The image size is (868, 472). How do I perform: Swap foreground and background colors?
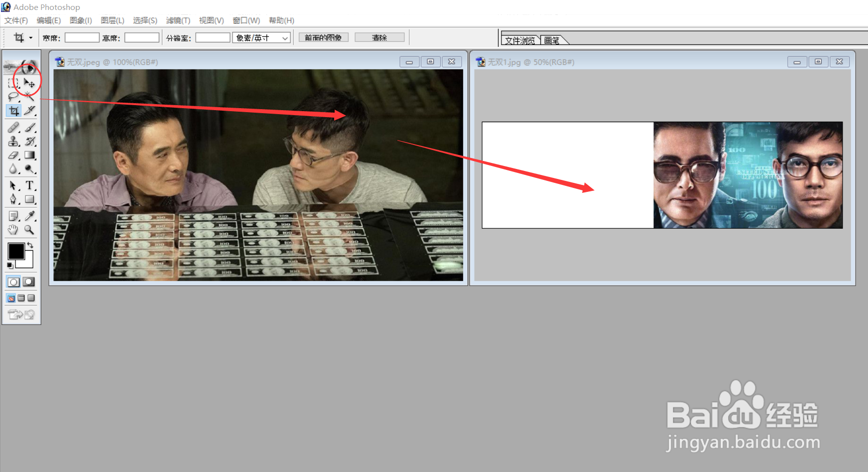click(30, 245)
